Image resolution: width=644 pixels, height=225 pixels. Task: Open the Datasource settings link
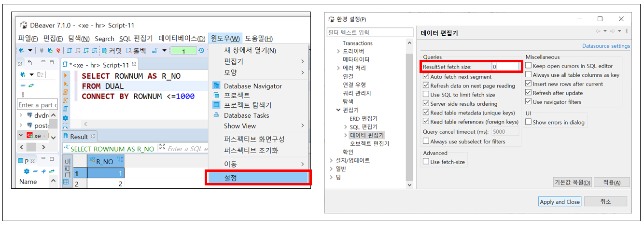coord(606,46)
